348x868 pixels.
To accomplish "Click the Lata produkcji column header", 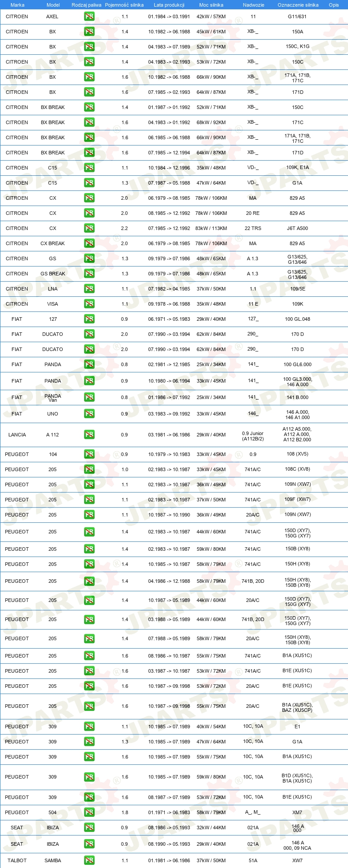I will point(169,5).
